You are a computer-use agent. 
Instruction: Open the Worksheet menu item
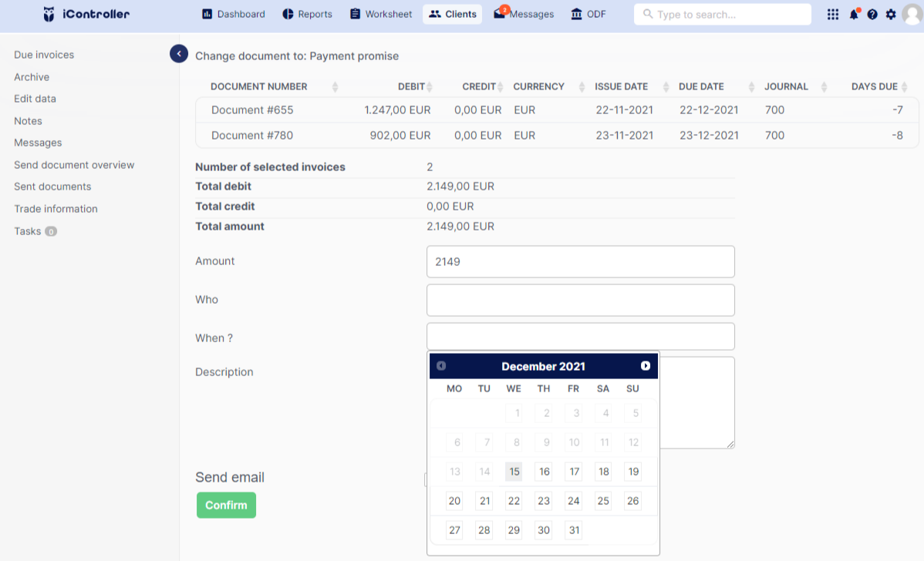click(x=381, y=14)
